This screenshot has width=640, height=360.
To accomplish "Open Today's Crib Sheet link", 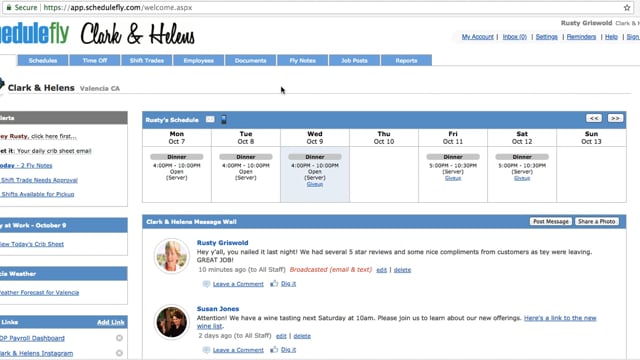I will tap(32, 244).
